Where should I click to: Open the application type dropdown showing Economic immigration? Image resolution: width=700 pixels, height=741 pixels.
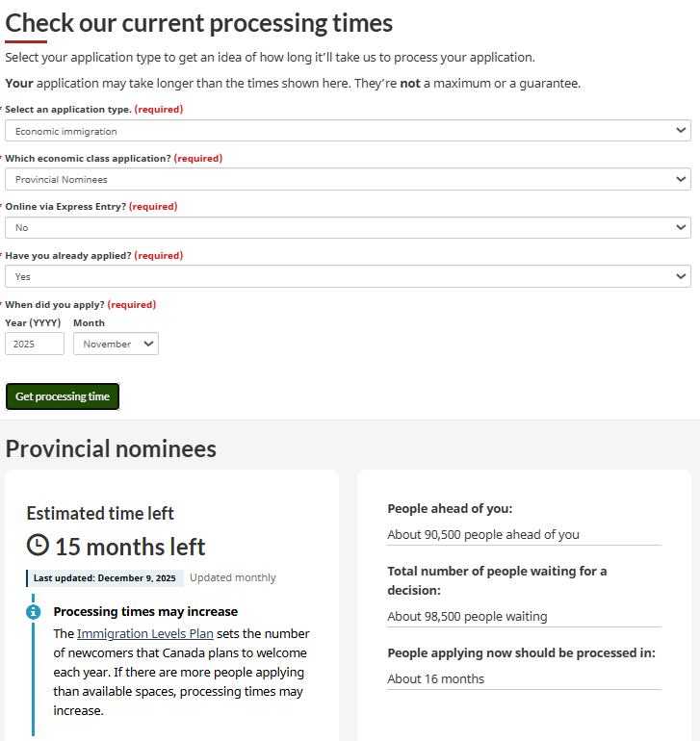coord(348,131)
